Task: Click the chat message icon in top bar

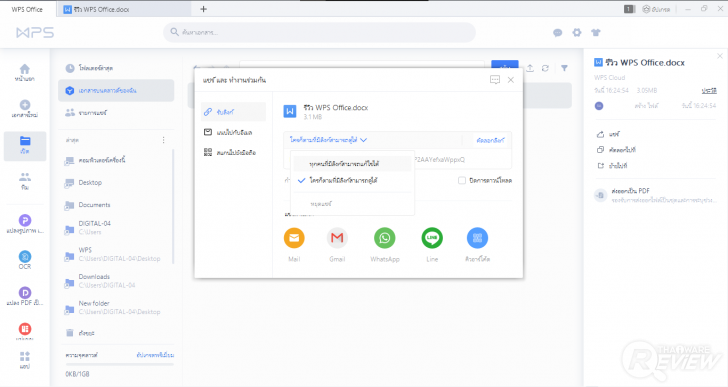Action: [558, 32]
